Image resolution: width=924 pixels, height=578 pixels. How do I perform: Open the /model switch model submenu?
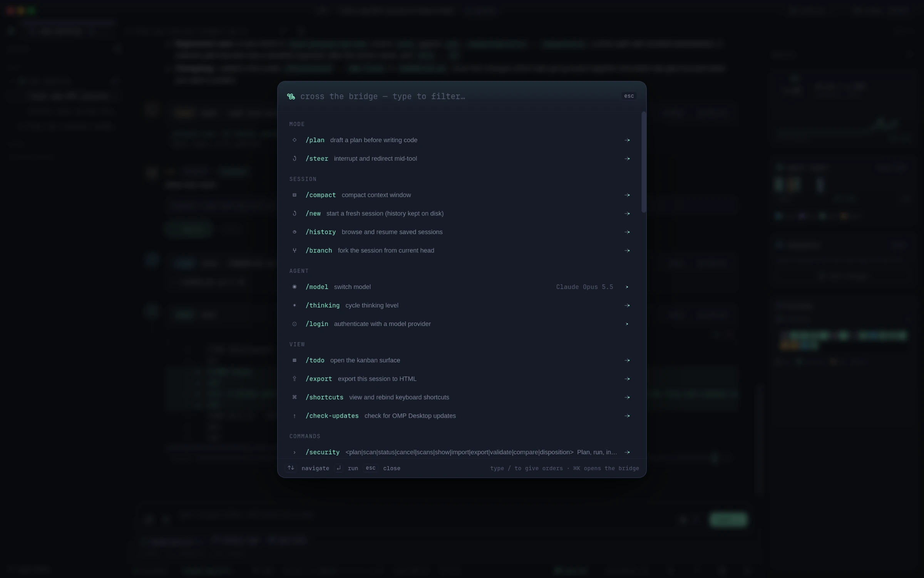(x=461, y=287)
